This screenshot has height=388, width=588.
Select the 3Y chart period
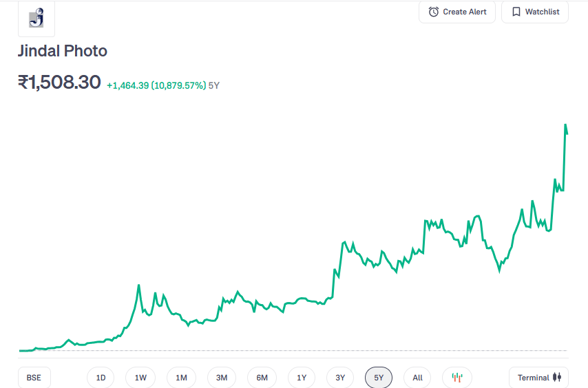click(340, 378)
